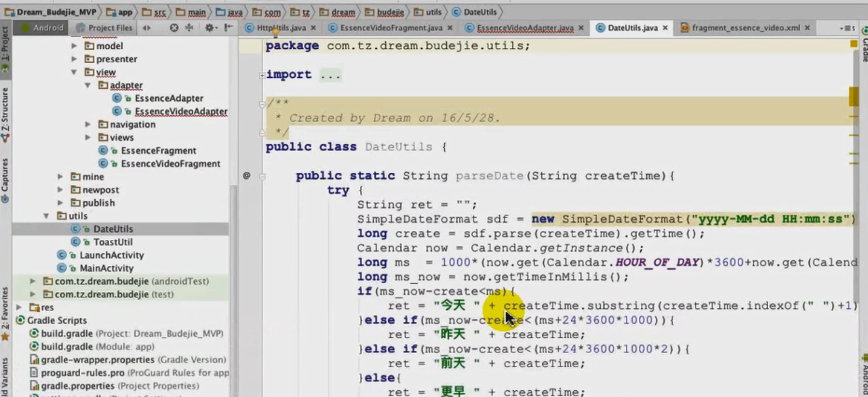This screenshot has height=397, width=868.
Task: Close the DateUtils.java tab
Action: [x=665, y=28]
